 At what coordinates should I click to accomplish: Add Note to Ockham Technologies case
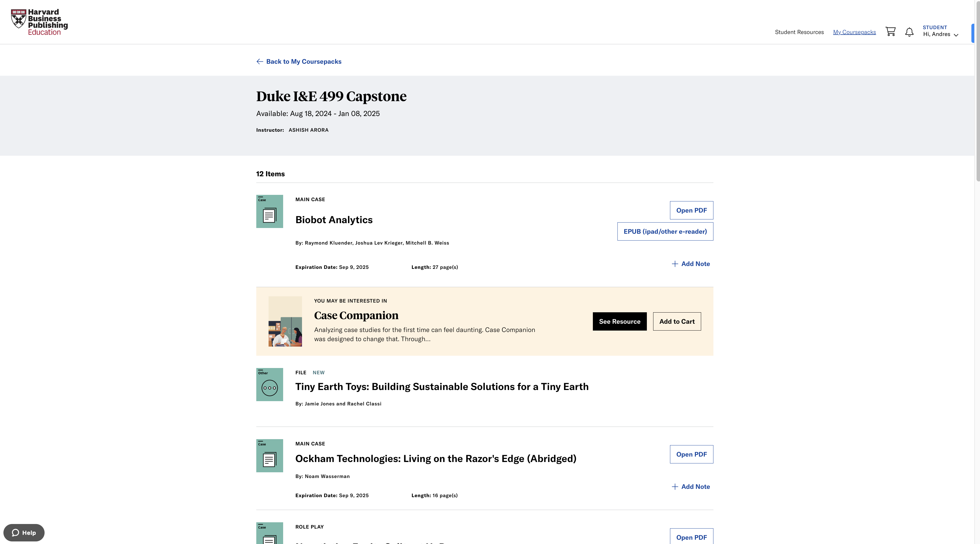(691, 487)
